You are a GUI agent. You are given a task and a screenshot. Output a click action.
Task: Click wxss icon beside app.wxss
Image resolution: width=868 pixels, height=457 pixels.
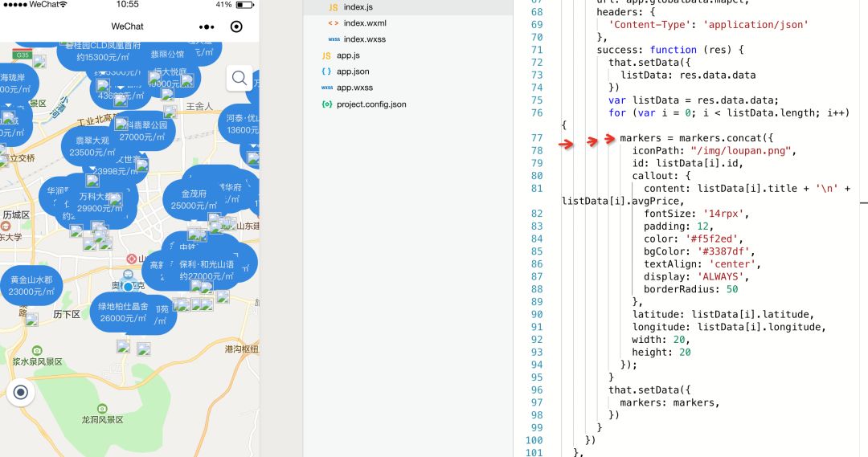327,88
